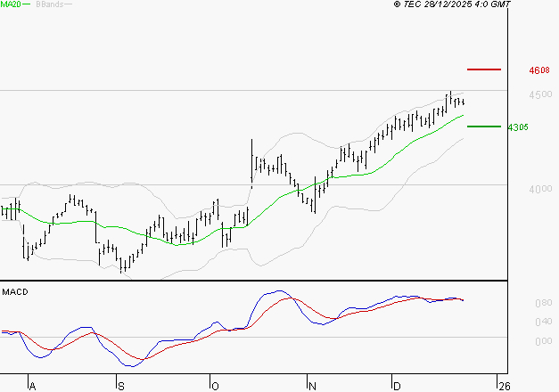
Task: Click the MA20 legend label
Action: coord(10,4)
